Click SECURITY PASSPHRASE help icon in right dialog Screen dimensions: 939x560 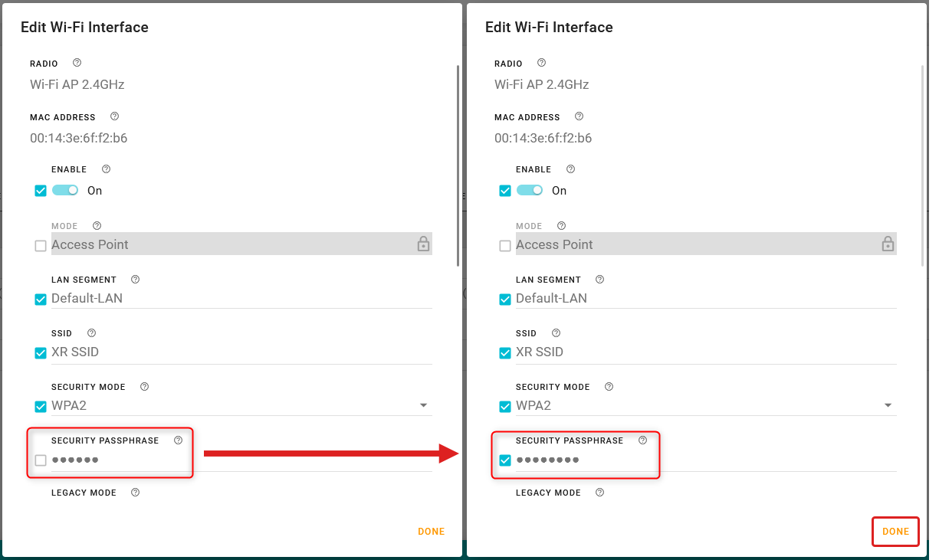click(x=642, y=440)
